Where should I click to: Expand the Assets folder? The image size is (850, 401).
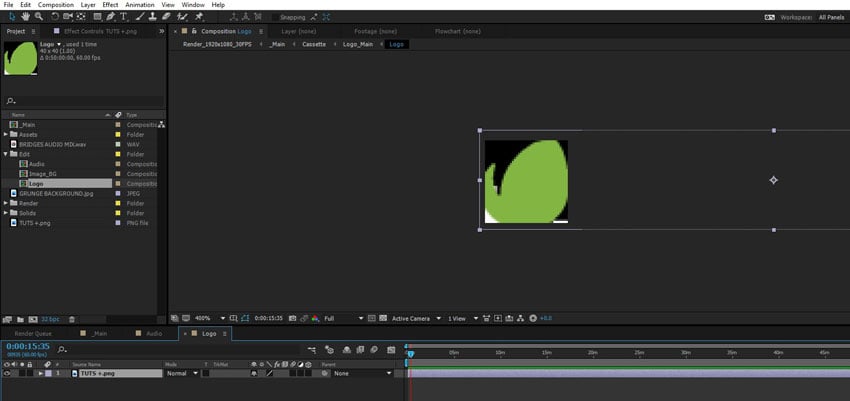click(6, 134)
